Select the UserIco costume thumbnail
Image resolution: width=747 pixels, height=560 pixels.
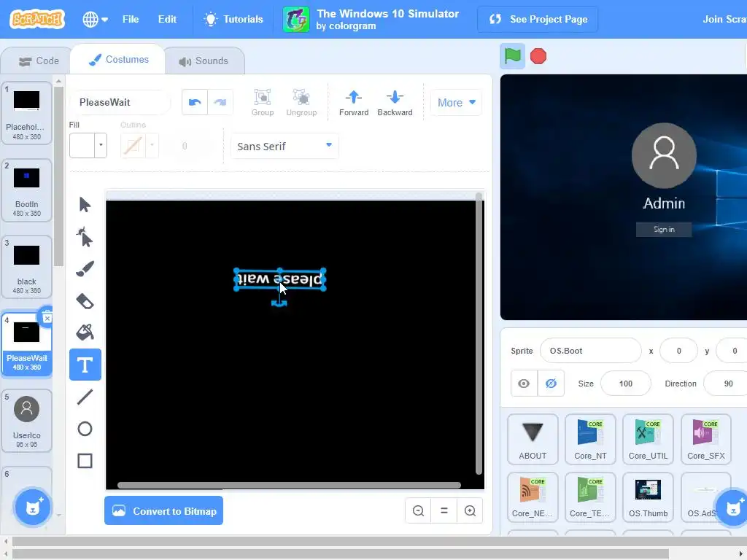[x=27, y=421]
